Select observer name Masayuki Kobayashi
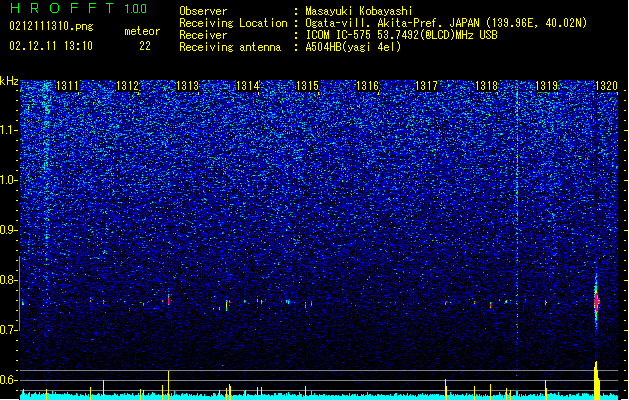Image resolution: width=629 pixels, height=400 pixels. (x=359, y=11)
